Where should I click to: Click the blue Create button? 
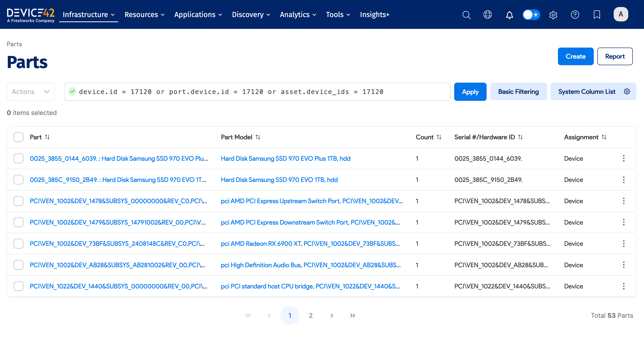tap(575, 56)
